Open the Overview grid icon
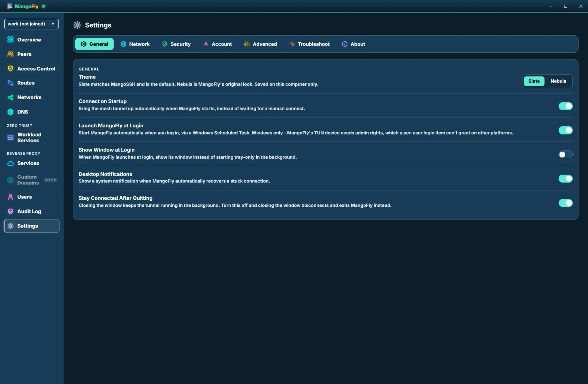 pos(10,40)
